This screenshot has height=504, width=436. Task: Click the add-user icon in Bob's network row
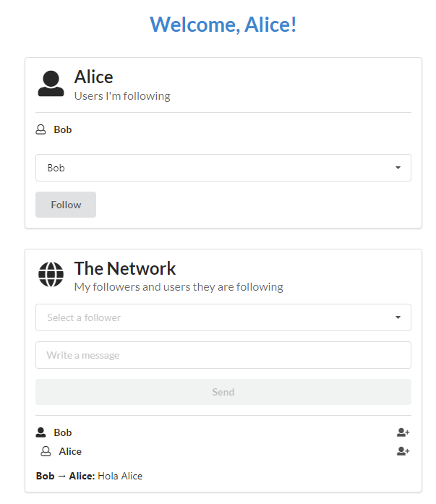pos(403,432)
